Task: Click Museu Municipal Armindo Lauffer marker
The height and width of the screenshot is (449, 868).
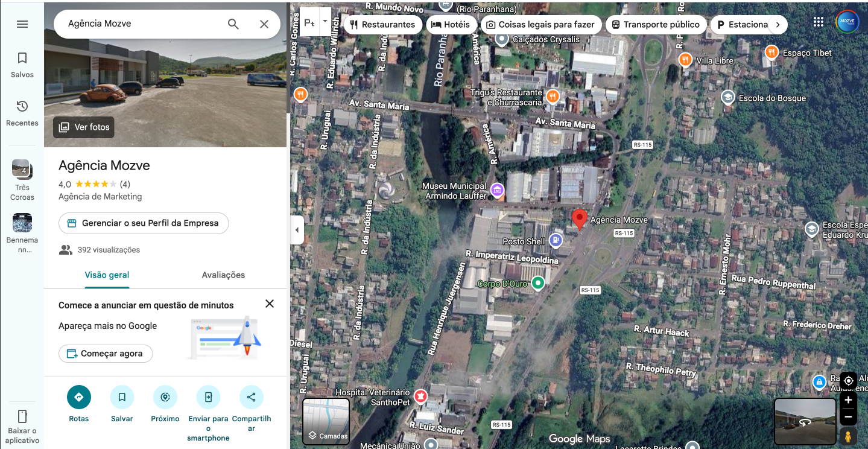Action: click(497, 191)
